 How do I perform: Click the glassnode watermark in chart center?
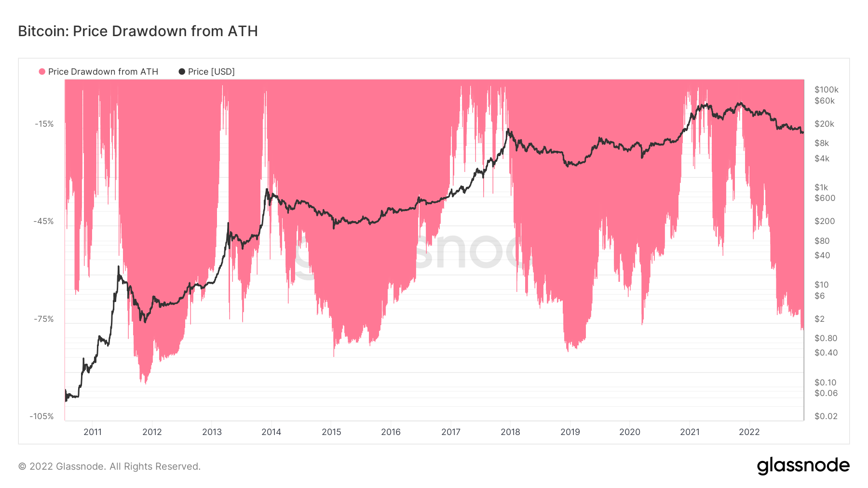(x=410, y=253)
